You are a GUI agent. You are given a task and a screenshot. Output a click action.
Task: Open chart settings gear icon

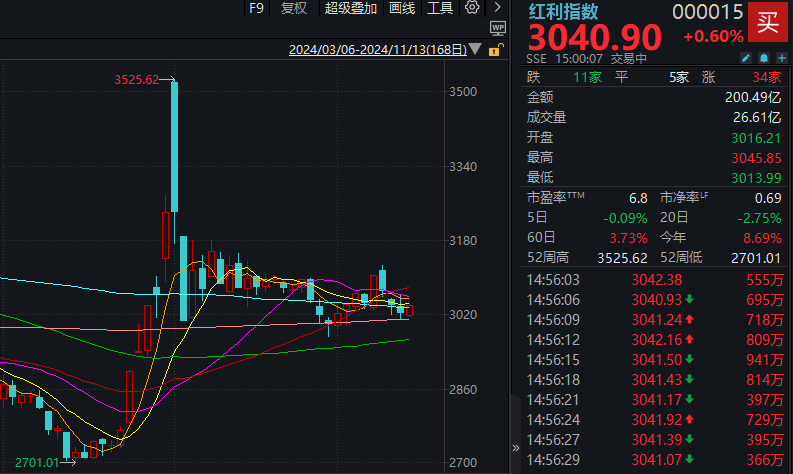point(472,7)
